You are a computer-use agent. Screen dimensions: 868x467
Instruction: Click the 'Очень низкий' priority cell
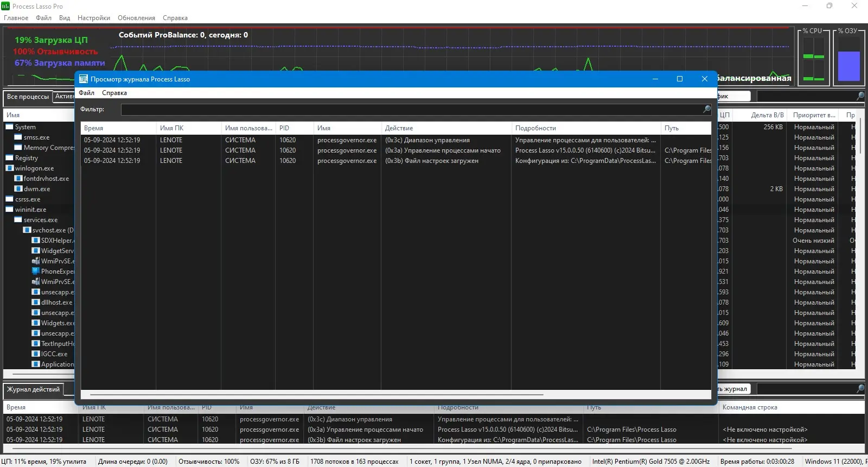[813, 241]
